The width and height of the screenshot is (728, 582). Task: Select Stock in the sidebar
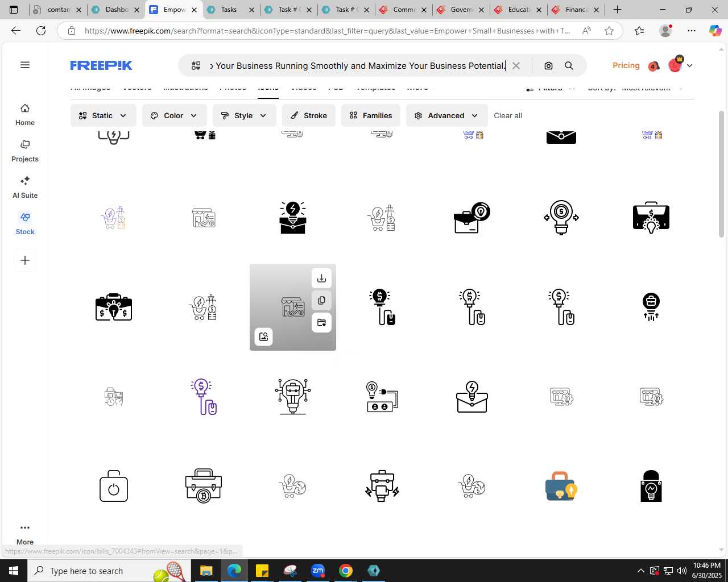coord(25,224)
